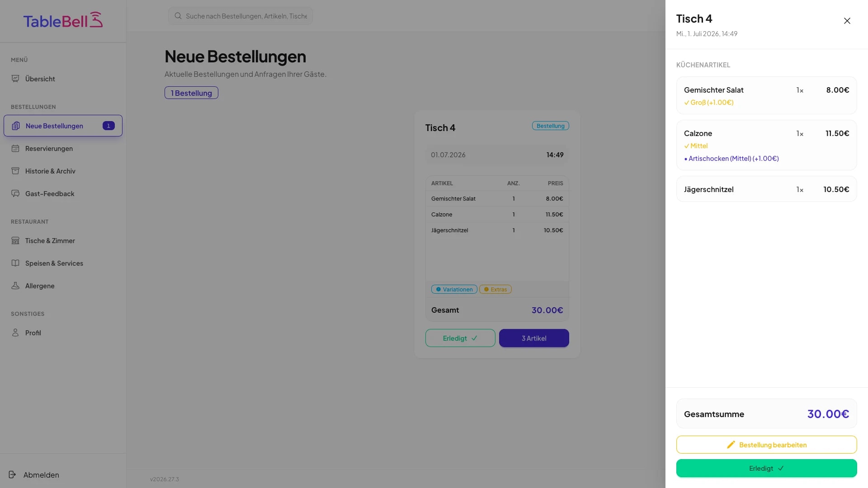Click Artischocken (Mittel) extra line

731,158
